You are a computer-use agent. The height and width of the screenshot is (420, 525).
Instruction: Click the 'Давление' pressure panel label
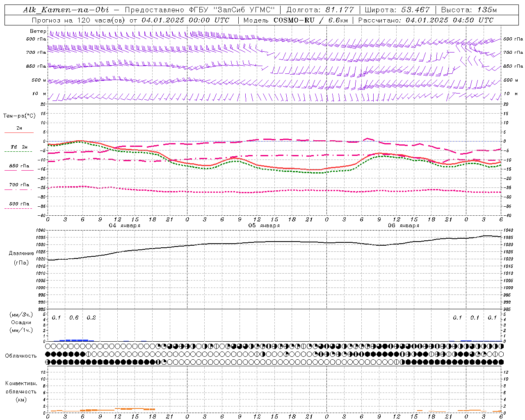coord(21,253)
